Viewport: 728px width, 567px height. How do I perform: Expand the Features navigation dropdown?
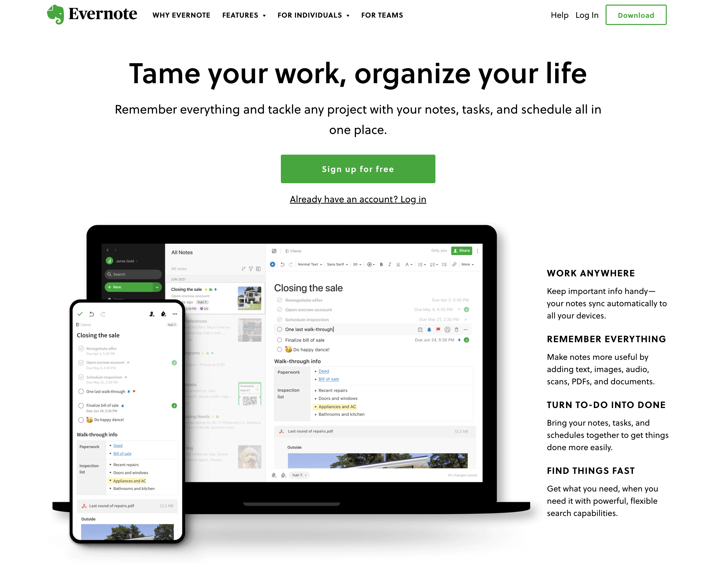click(243, 15)
